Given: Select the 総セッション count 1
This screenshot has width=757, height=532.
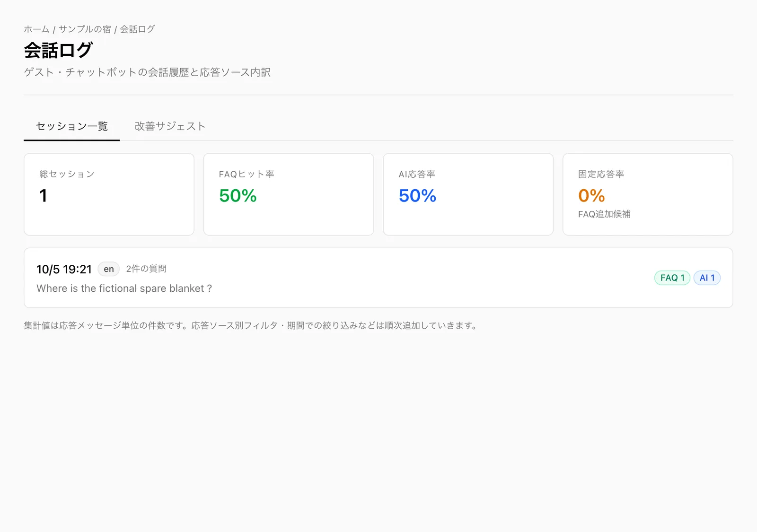Looking at the screenshot, I should coord(43,196).
